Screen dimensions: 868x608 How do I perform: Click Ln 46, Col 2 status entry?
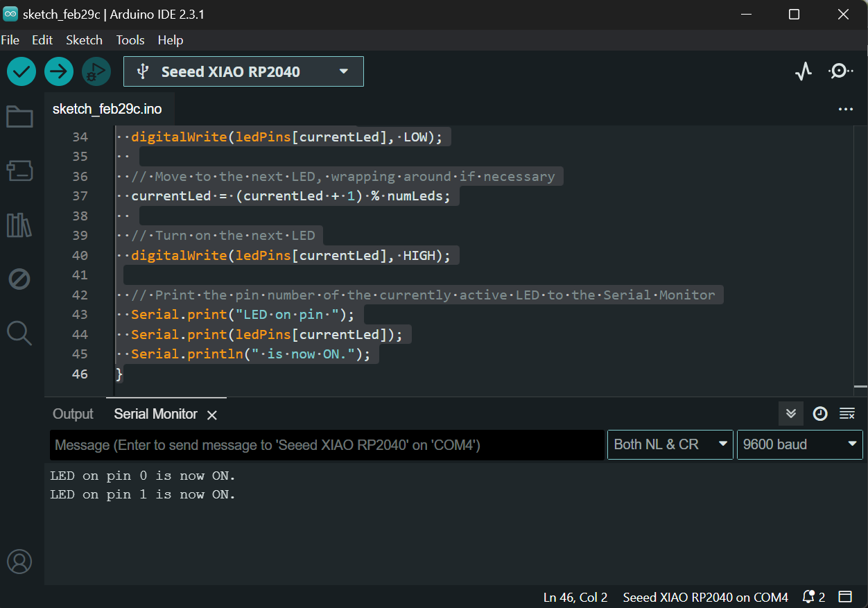(x=575, y=597)
